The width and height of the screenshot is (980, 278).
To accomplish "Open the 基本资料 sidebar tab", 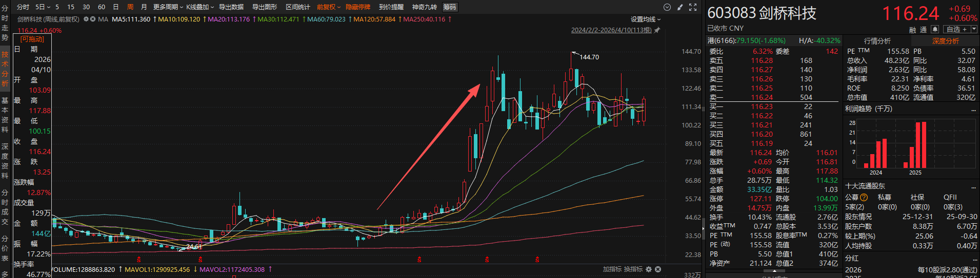I will tap(5, 115).
